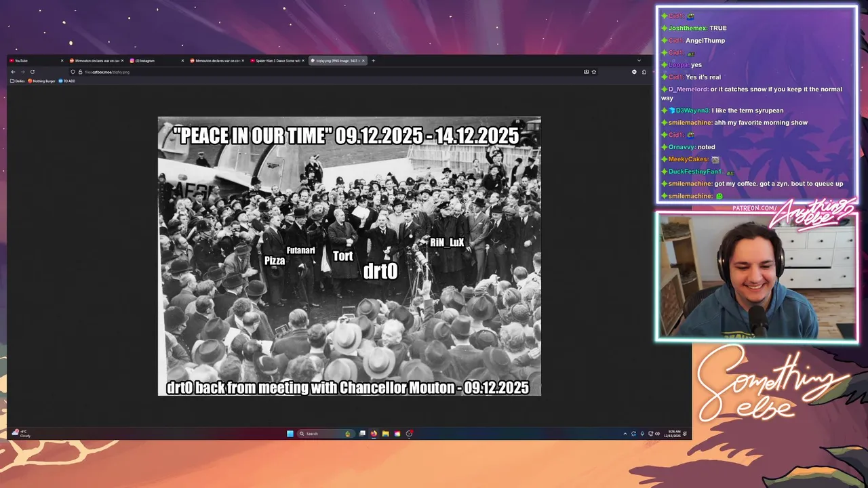Bookmark this page with the star icon

pos(593,72)
